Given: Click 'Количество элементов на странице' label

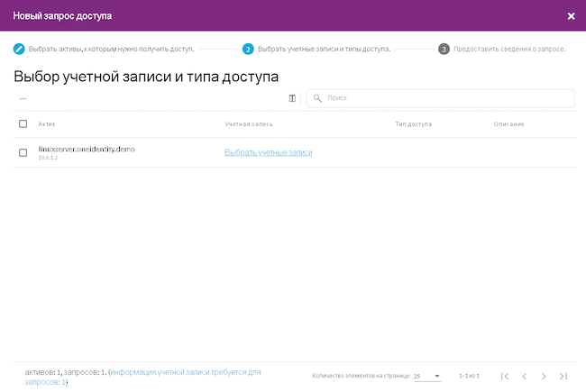Looking at the screenshot, I should [x=361, y=376].
